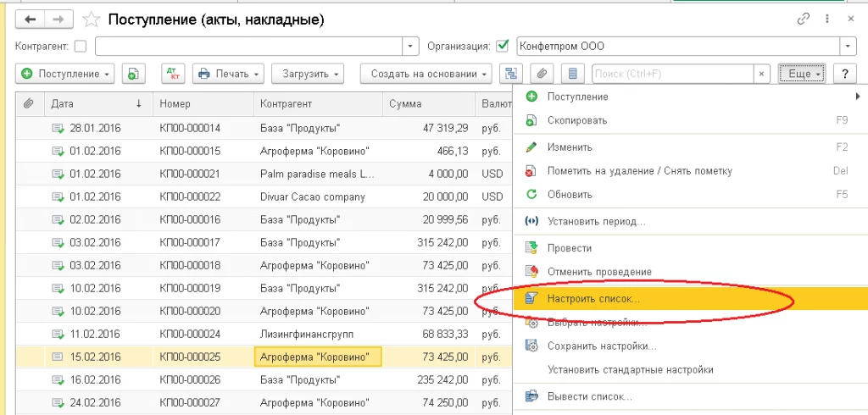Select the Divuar Cacao company cell

[x=319, y=196]
